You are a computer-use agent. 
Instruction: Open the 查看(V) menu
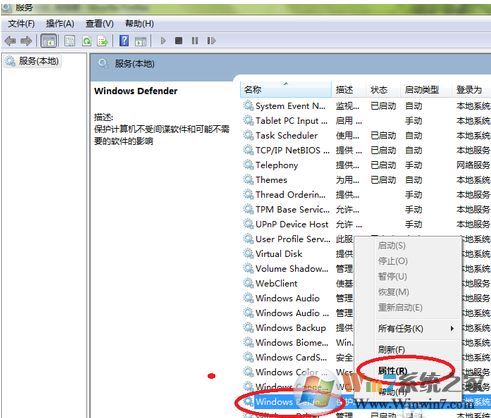click(x=100, y=24)
